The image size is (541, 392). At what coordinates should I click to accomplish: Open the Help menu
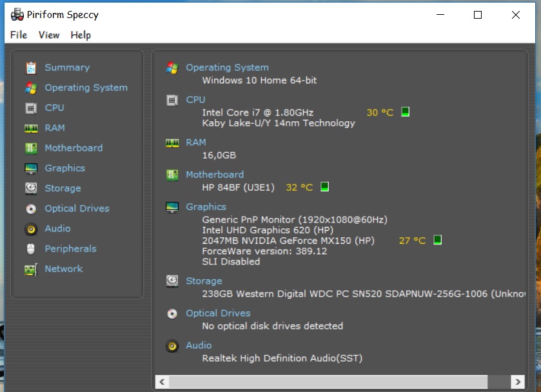(x=81, y=35)
